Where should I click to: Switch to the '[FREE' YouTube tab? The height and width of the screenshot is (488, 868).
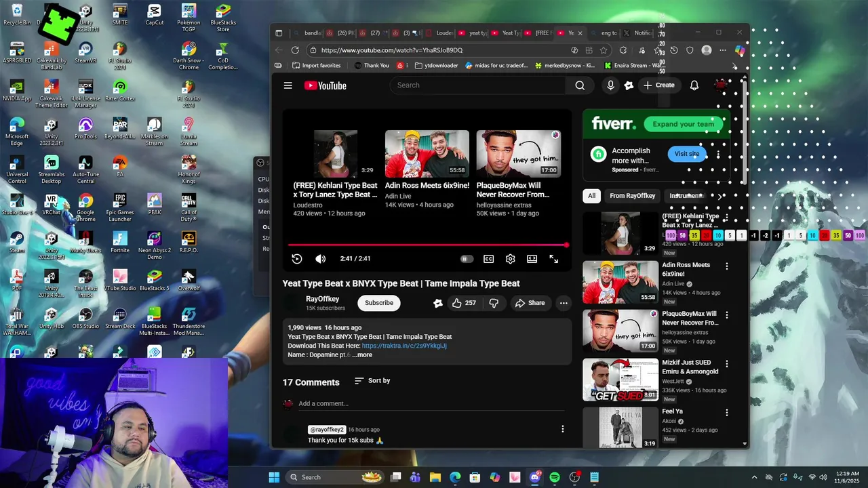coord(538,33)
